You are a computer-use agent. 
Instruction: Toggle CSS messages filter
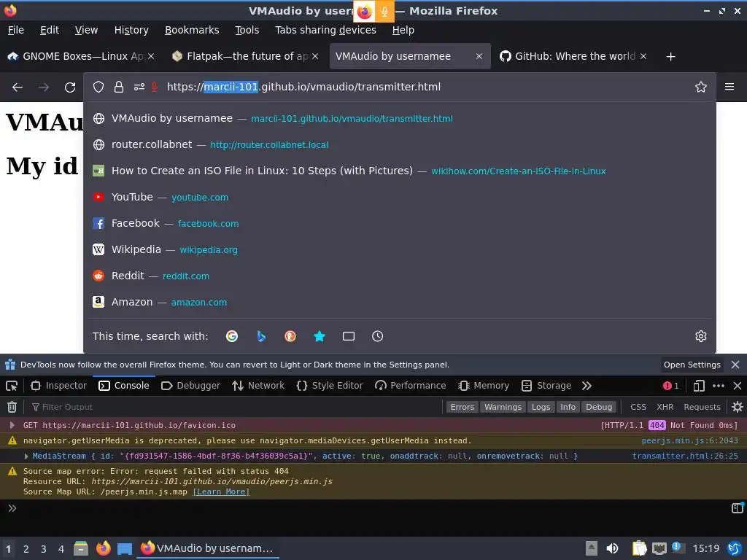tap(638, 407)
